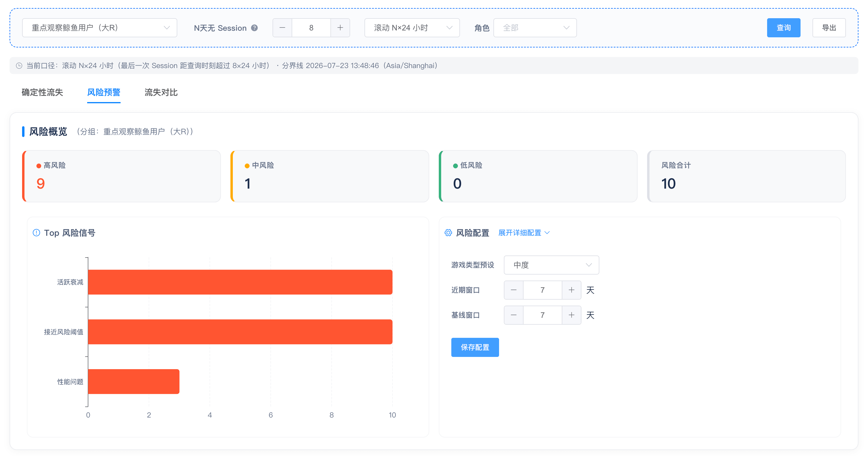The height and width of the screenshot is (456, 868).
Task: Click the 当前口径 description text line
Action: point(232,66)
